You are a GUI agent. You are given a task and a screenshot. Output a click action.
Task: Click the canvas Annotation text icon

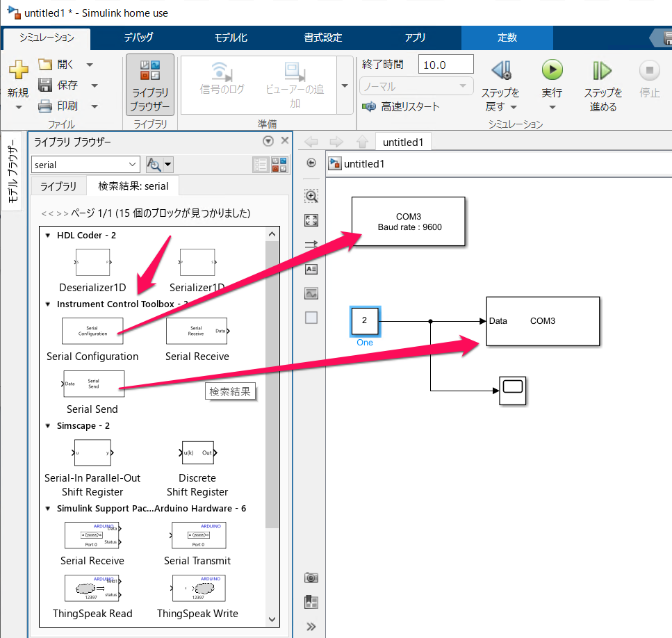tap(311, 269)
